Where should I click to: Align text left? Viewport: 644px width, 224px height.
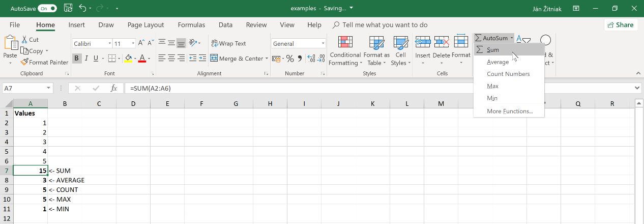click(162, 58)
